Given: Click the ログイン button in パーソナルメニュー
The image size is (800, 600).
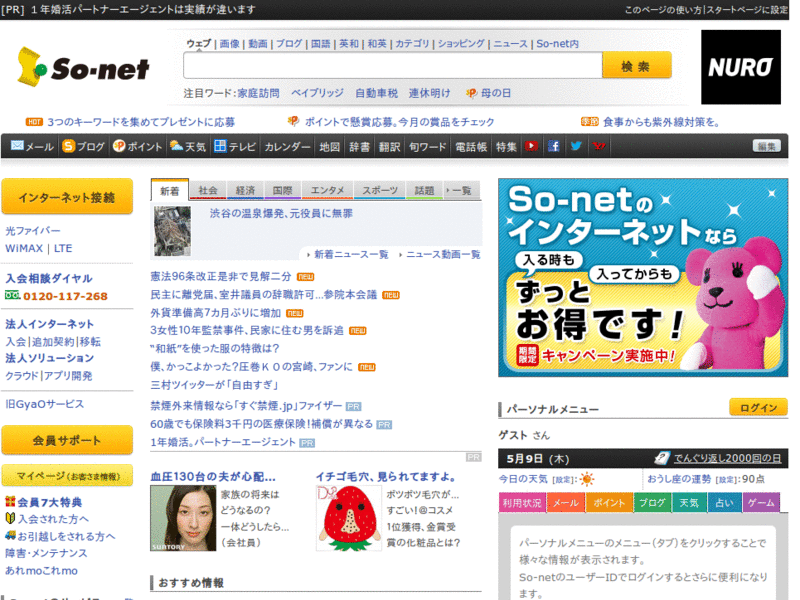Looking at the screenshot, I should click(x=758, y=407).
